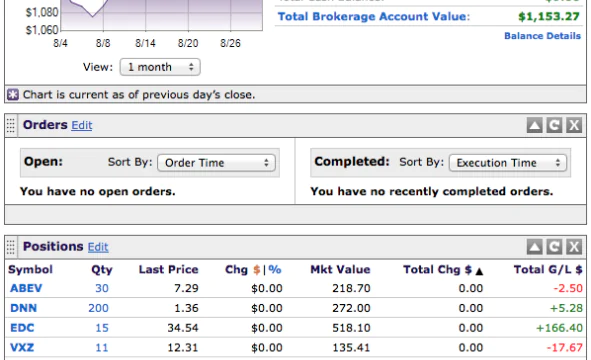Viewport: 591px width, 360px height.
Task: Open the chart View 1 month dropdown
Action: 160,67
